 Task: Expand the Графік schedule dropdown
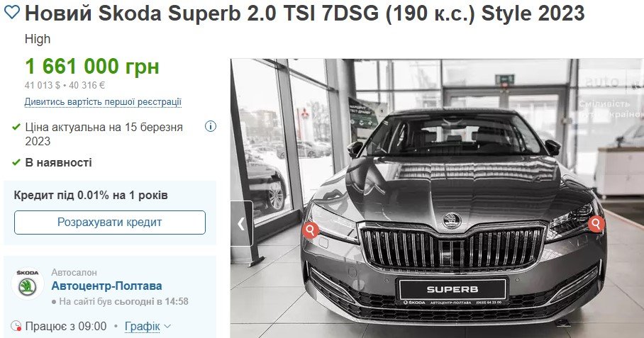142,327
